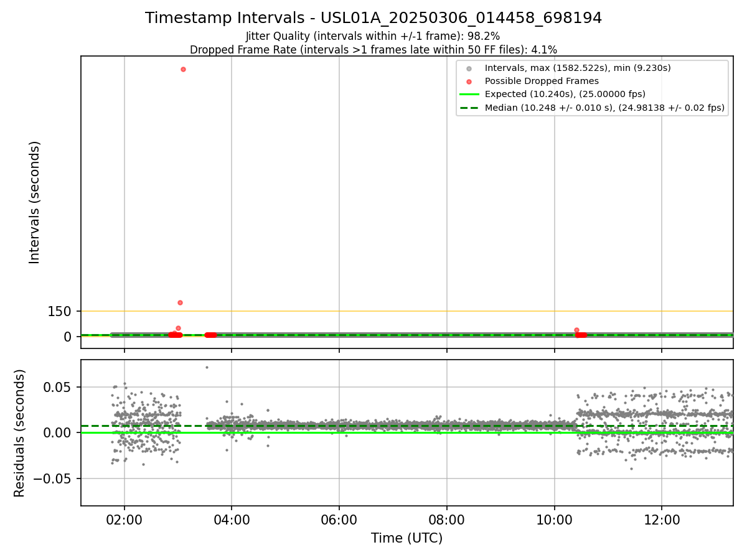This screenshot has height=560, width=747.
Task: Click the y-axis tick label '0' in upper plot
Action: pos(68,337)
